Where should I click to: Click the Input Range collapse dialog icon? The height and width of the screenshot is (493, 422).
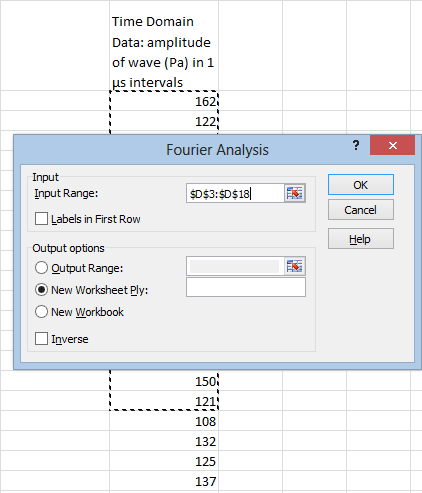(x=294, y=193)
